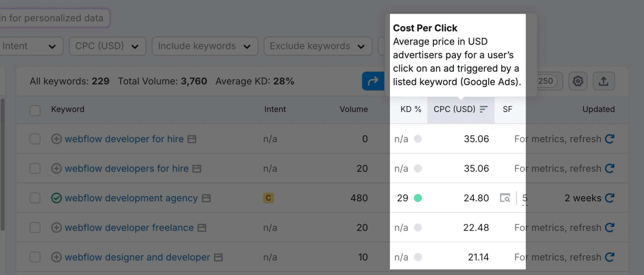Sort table by Volume column header
The image size is (644, 275).
[x=353, y=109]
